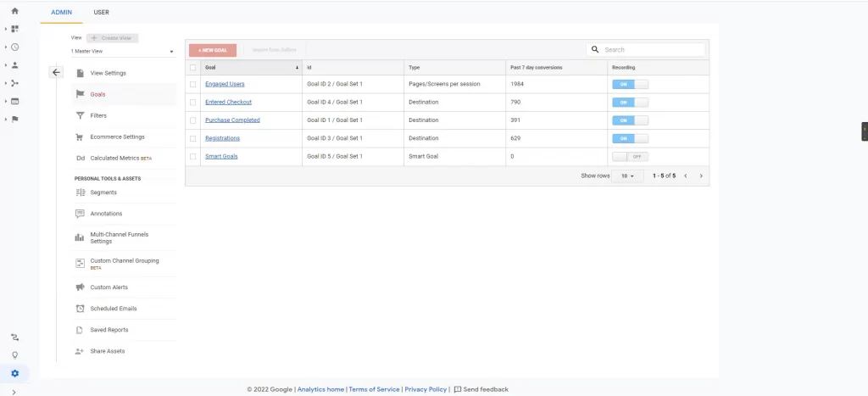Screen dimensions: 868x396
Task: Switch to the USER tab
Action: (x=101, y=12)
